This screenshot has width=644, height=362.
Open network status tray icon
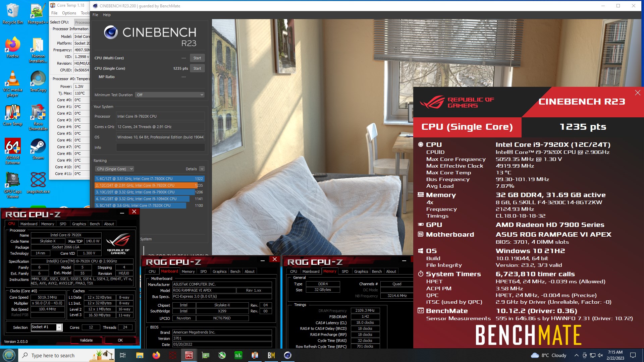point(592,355)
